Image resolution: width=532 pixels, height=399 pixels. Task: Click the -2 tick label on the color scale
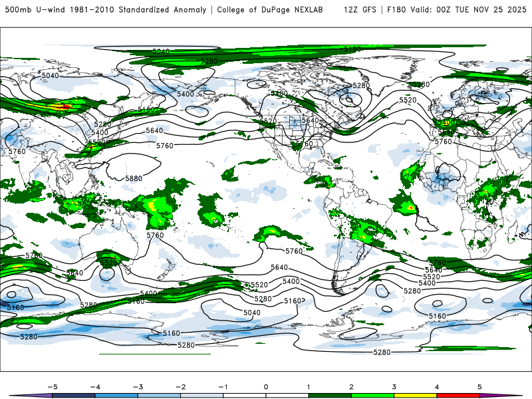(180, 387)
